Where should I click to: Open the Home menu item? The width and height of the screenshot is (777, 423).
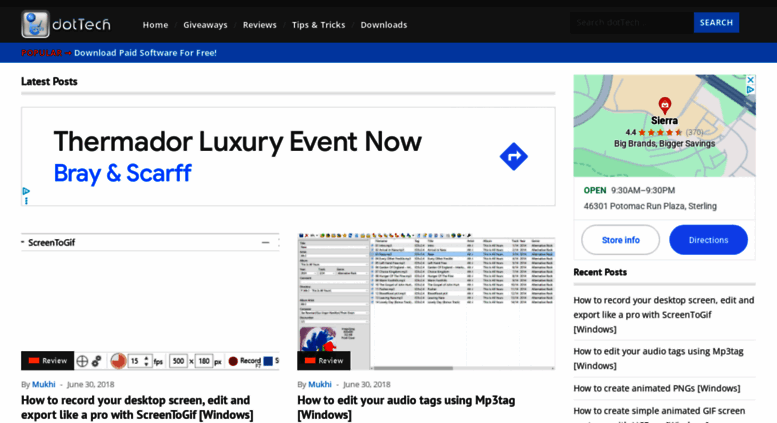point(155,25)
